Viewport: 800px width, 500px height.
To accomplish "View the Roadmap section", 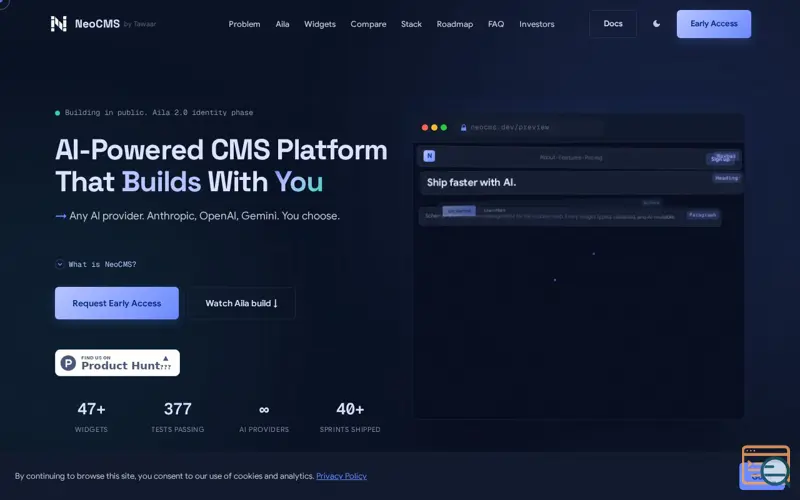I will point(455,24).
